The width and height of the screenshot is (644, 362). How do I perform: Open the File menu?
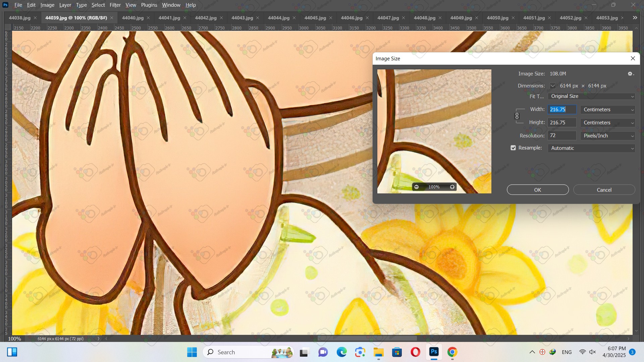coord(18,5)
